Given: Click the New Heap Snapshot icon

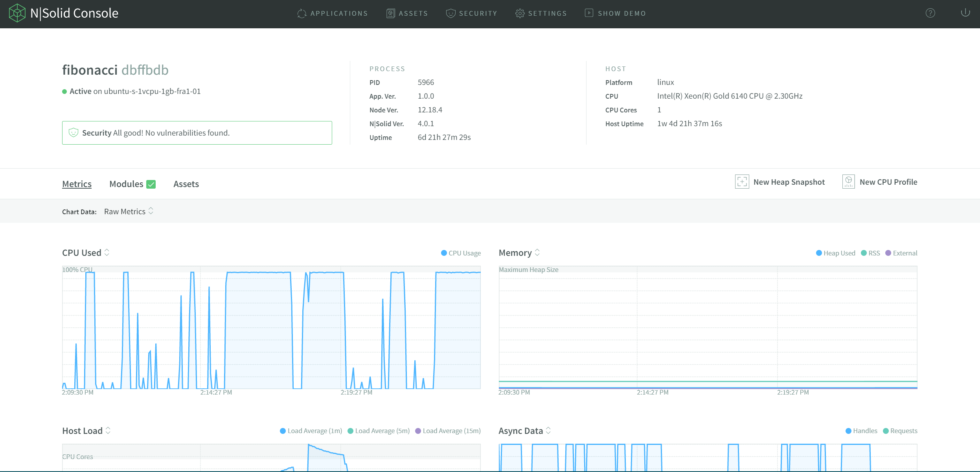Looking at the screenshot, I should point(742,182).
